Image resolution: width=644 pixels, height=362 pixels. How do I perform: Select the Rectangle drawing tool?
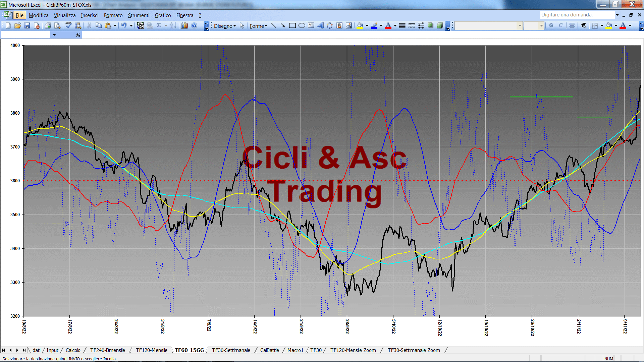[292, 25]
